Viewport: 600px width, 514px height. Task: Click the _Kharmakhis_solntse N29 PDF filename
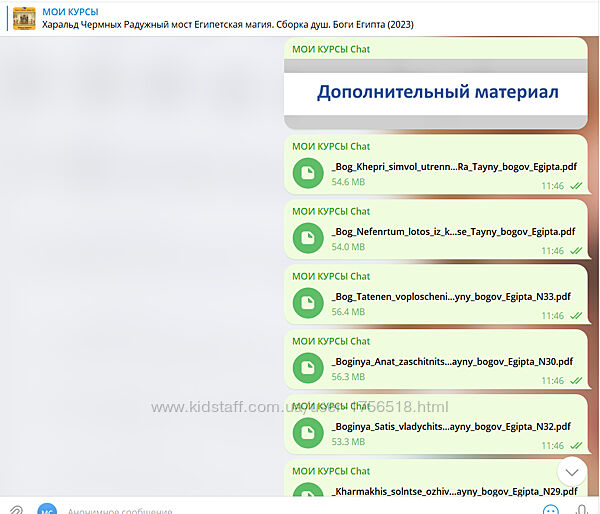453,491
